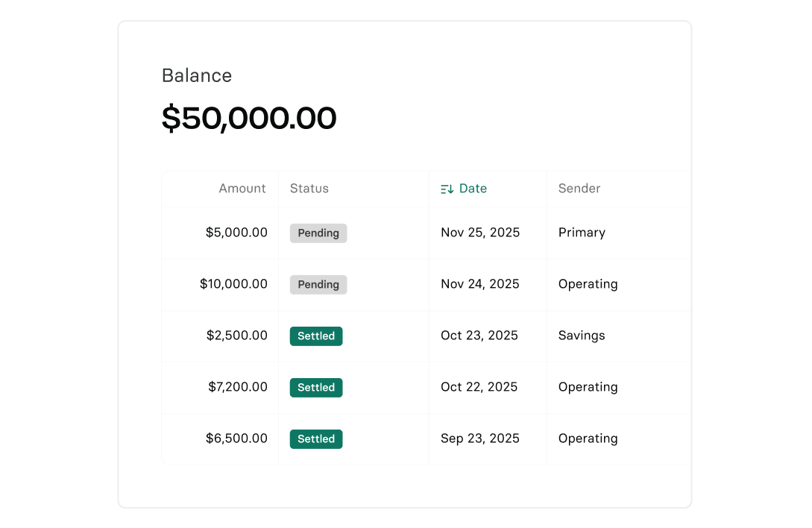
Task: Click the Settled badge for $2,500.00
Action: pyautogui.click(x=316, y=336)
